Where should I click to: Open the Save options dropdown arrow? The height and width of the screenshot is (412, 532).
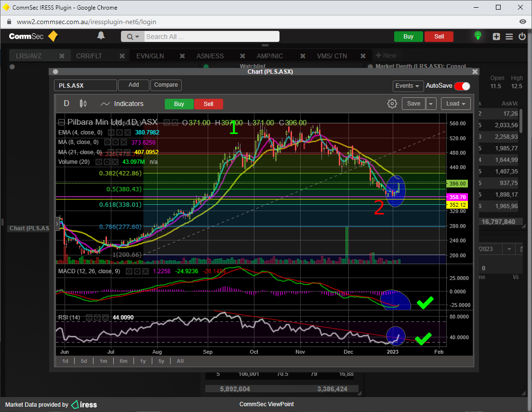coord(431,104)
